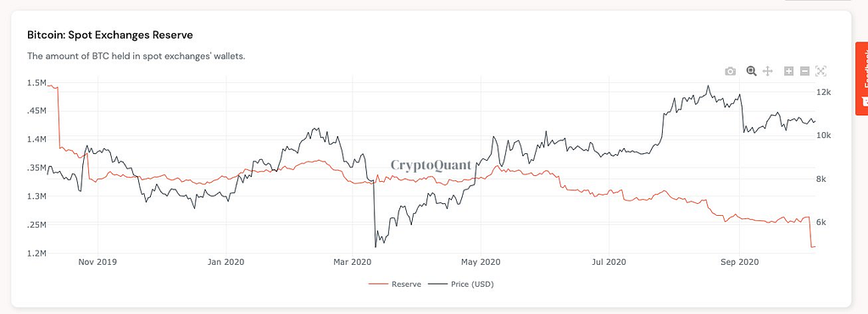This screenshot has height=314, width=868.
Task: Click the 12k price axis label
Action: pyautogui.click(x=824, y=91)
